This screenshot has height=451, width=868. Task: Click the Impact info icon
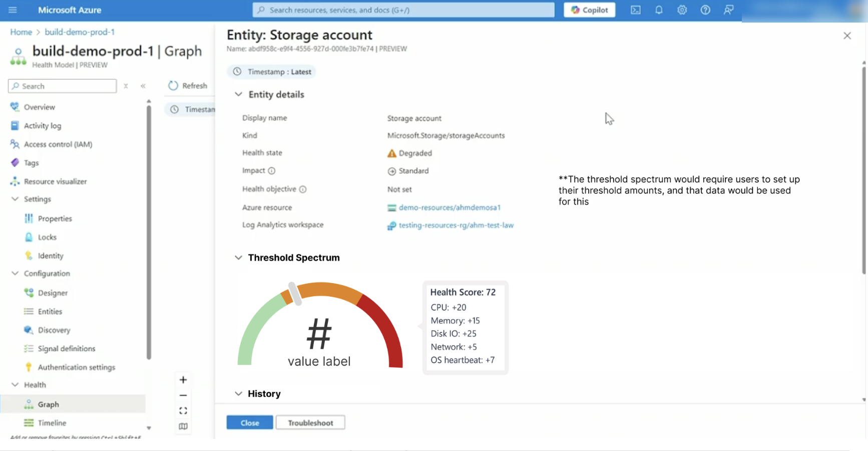(272, 171)
